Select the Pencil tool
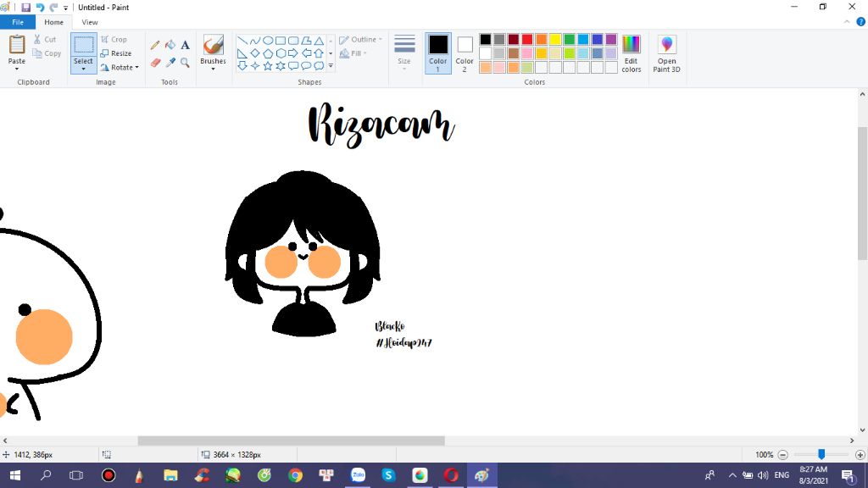 pos(155,45)
